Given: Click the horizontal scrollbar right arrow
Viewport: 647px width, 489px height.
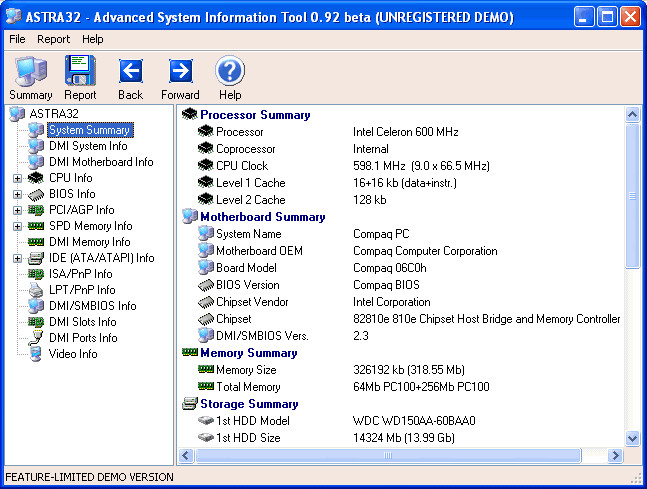Looking at the screenshot, I should pos(615,456).
